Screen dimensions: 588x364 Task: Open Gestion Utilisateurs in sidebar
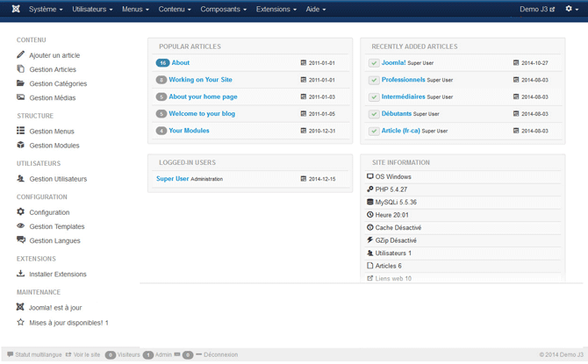click(x=58, y=179)
